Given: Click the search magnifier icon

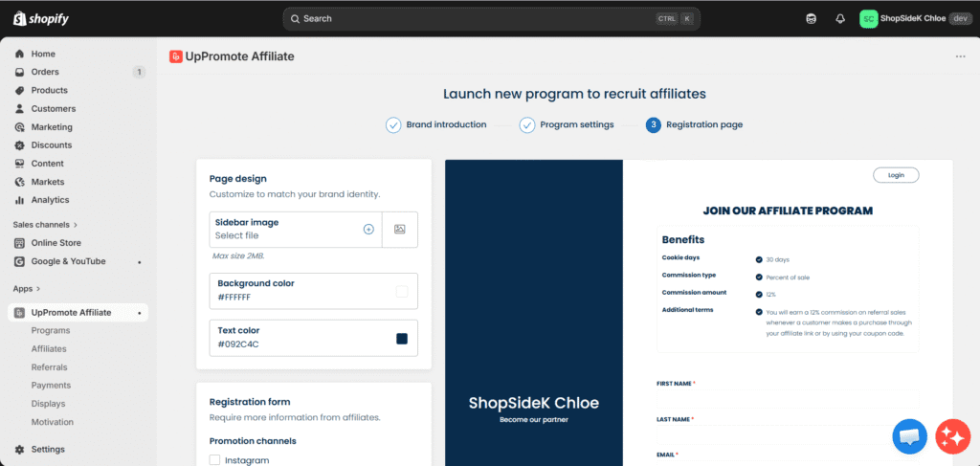Looking at the screenshot, I should coord(295,19).
